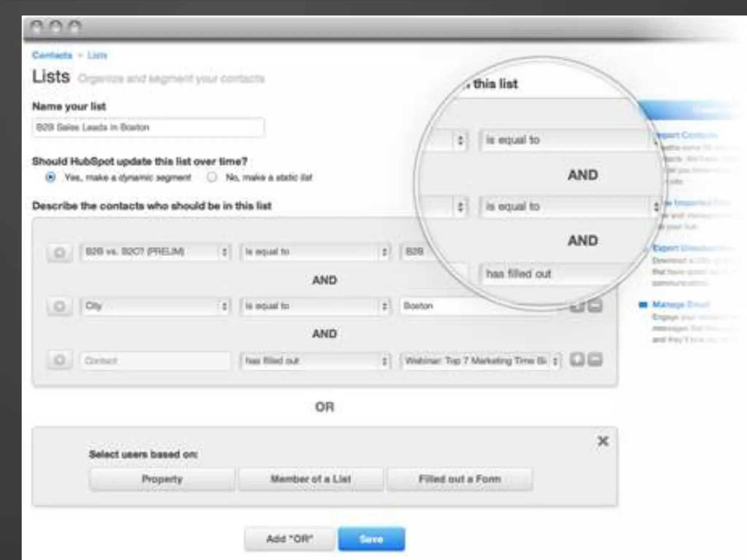Open the first row 'is equal to' dropdown
Image resolution: width=747 pixels, height=560 pixels.
[315, 252]
